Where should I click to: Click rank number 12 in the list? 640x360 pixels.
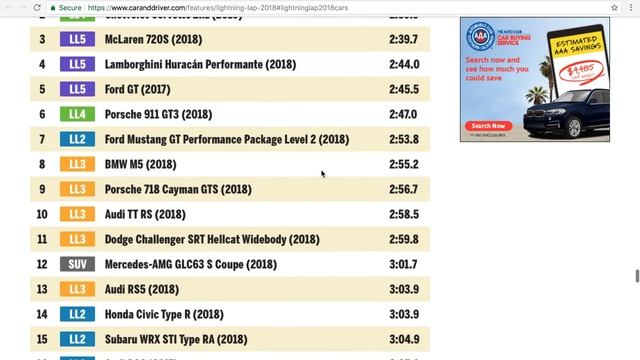point(42,264)
